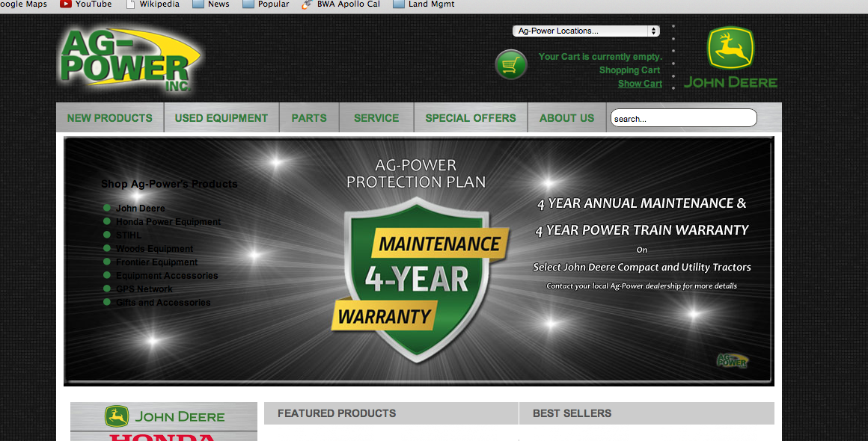The height and width of the screenshot is (441, 868).
Task: Open the Service menu
Action: pos(376,117)
